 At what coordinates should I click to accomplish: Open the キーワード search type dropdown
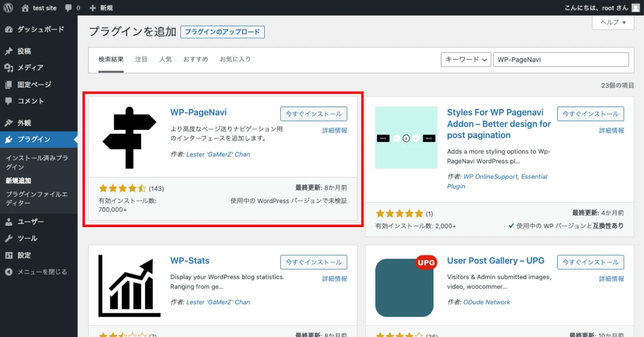466,60
